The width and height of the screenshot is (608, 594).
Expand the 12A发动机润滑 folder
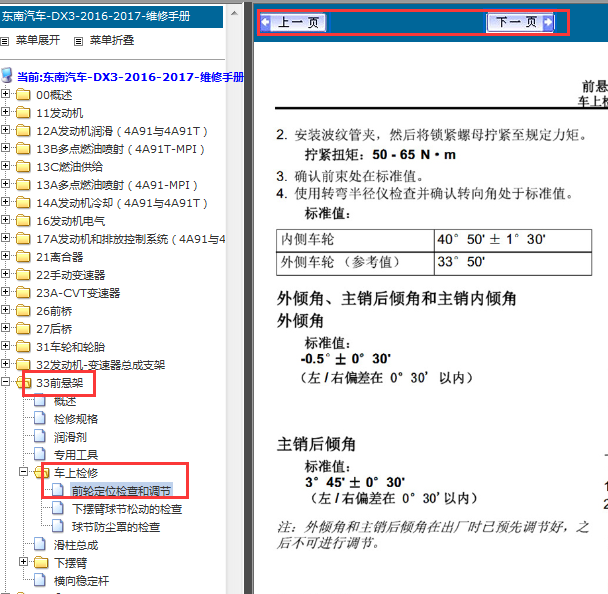tap(5, 130)
